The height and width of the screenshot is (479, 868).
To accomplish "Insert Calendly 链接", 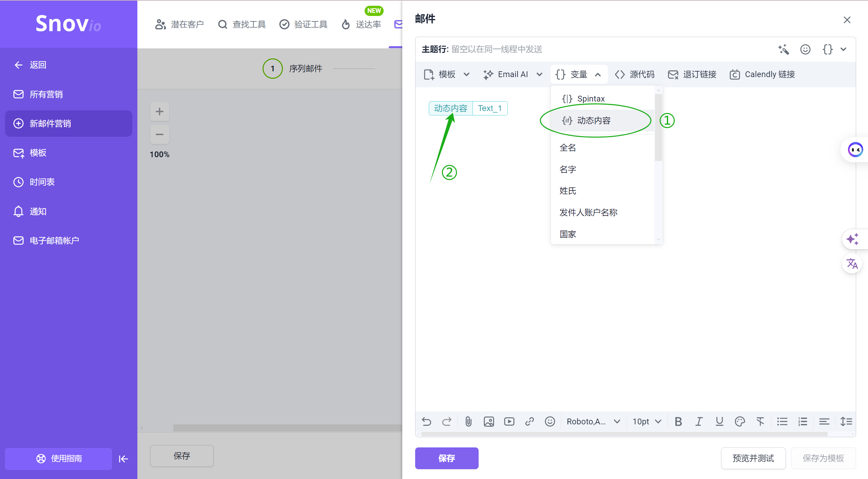I will click(762, 74).
